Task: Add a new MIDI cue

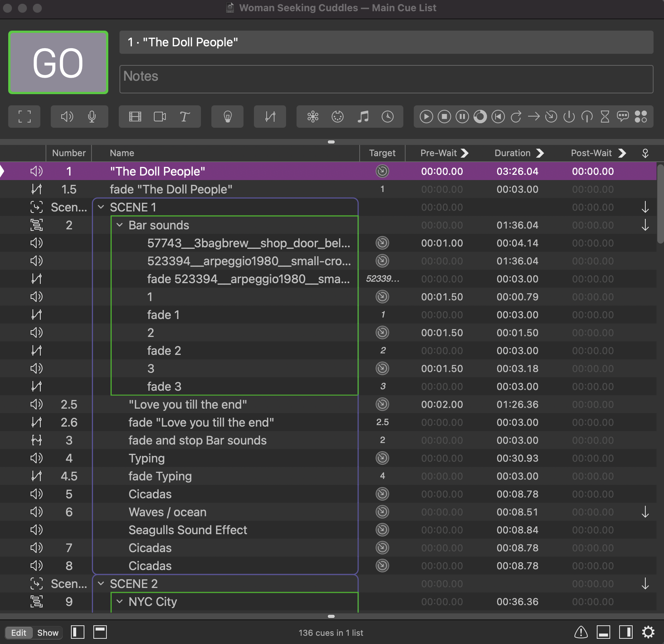Action: tap(338, 117)
